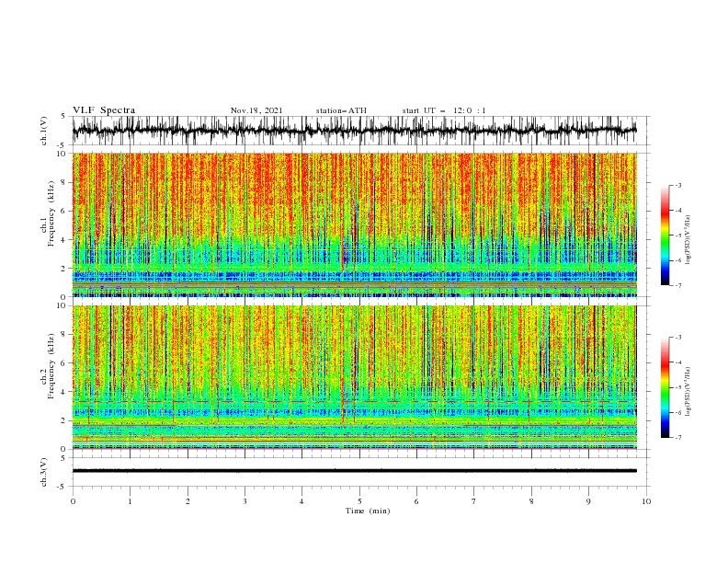Click the ch.1 color bar log(PSD) label
This screenshot has height=563, width=728.
click(x=688, y=240)
